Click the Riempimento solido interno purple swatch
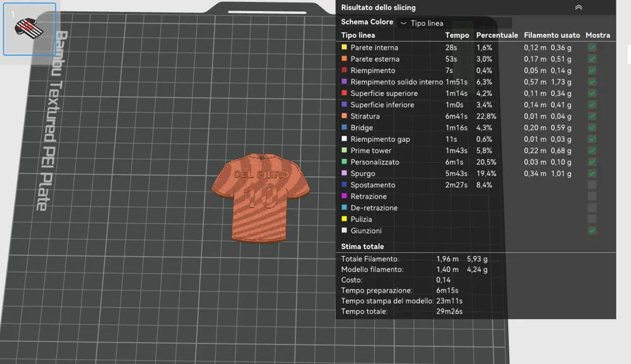This screenshot has width=631, height=364. 344,81
